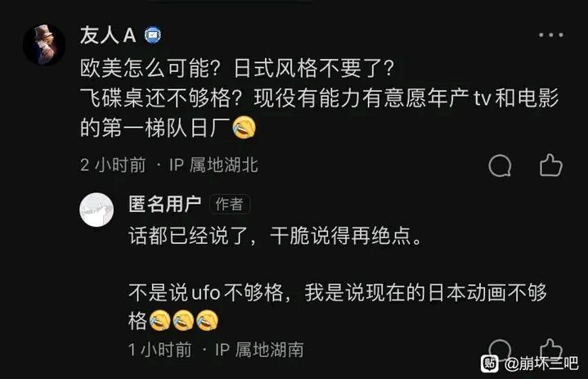
Task: Reply using the comment bubble on 友人A's comment
Action: click(500, 165)
